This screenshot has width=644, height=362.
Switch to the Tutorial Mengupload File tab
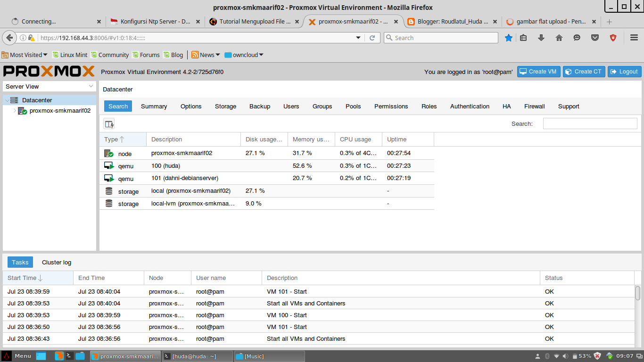tap(254, 22)
